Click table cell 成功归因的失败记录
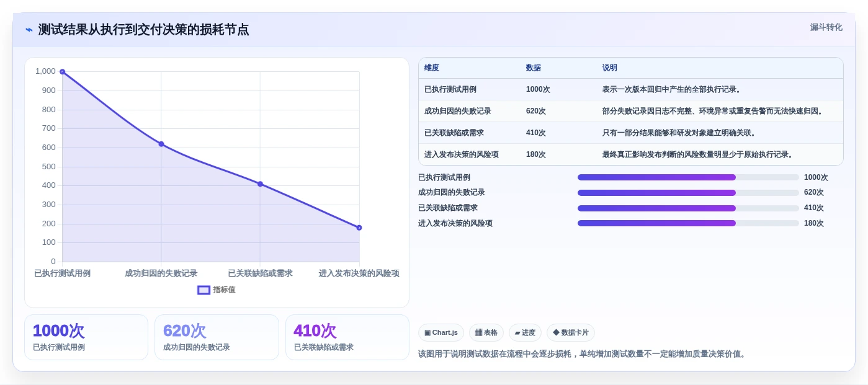The width and height of the screenshot is (868, 385). (458, 111)
